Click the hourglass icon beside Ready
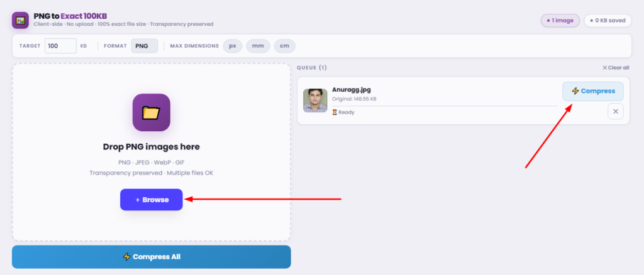This screenshot has height=275, width=644. click(335, 112)
